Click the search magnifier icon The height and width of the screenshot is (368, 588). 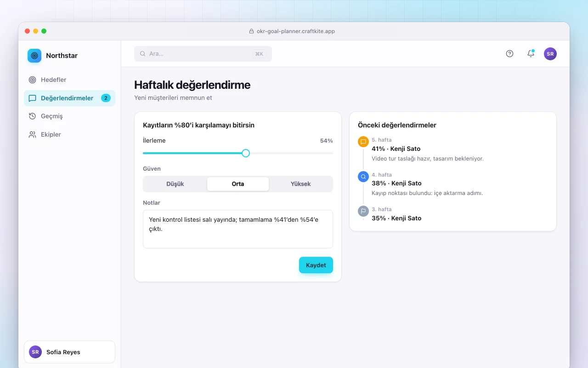(x=143, y=53)
